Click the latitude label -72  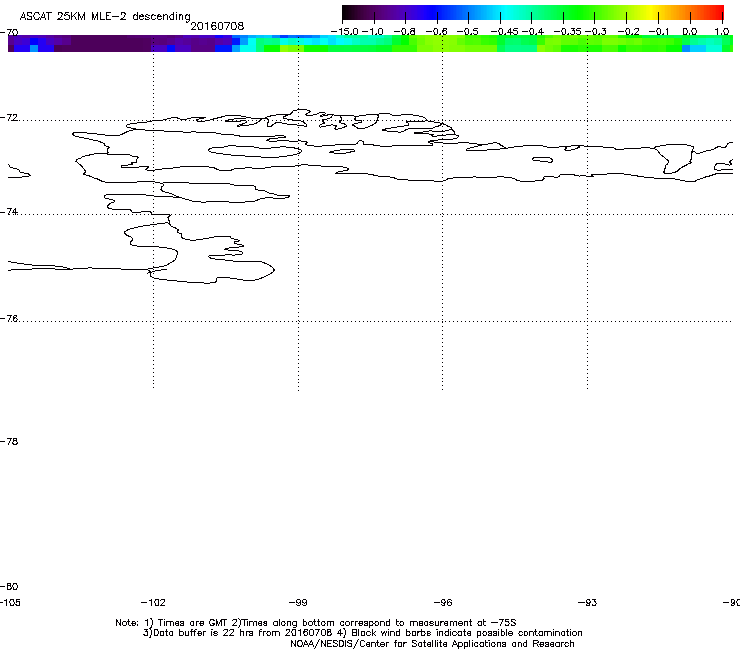pos(9,117)
